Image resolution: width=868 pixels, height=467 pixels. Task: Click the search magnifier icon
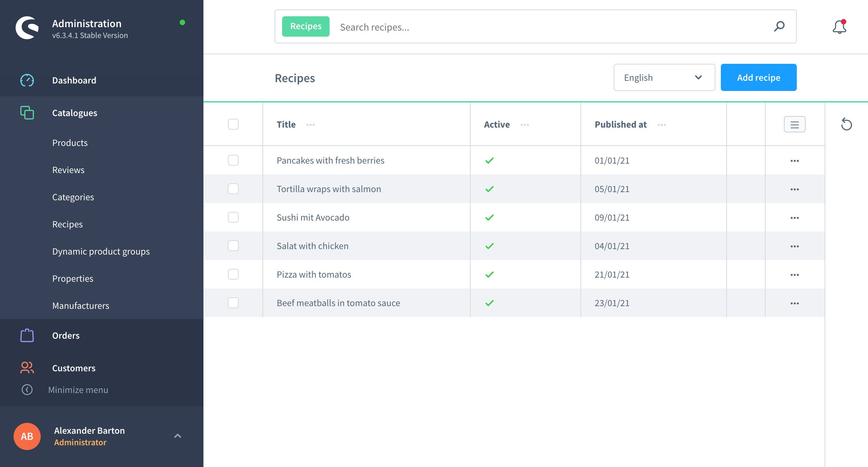pos(779,26)
